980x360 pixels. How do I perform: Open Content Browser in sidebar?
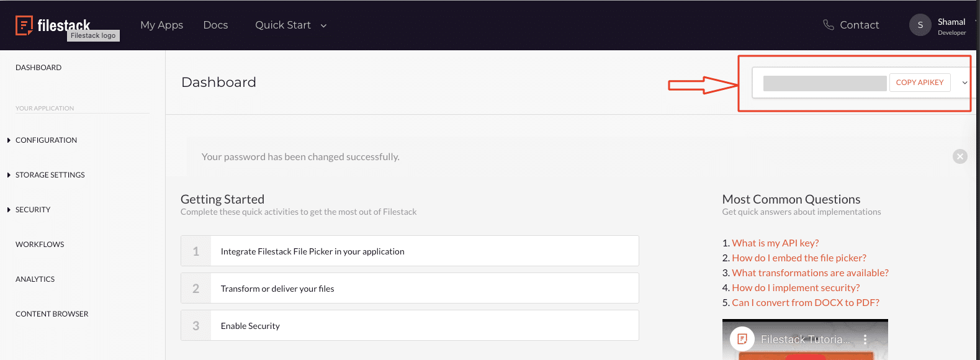(x=52, y=314)
